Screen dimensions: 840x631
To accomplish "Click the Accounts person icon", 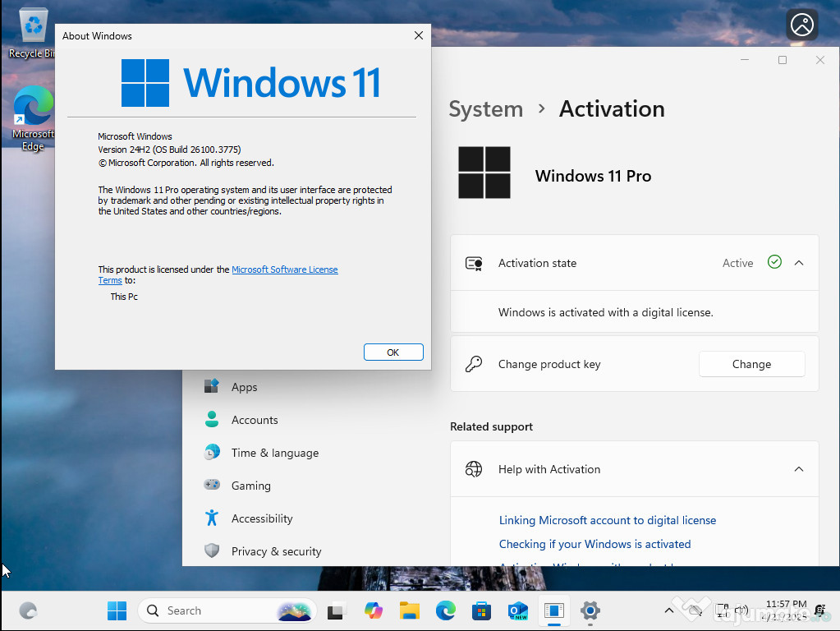I will pyautogui.click(x=212, y=419).
